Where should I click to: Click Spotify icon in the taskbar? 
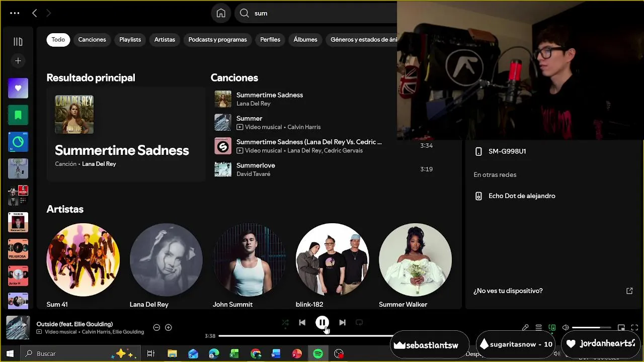[318, 354]
